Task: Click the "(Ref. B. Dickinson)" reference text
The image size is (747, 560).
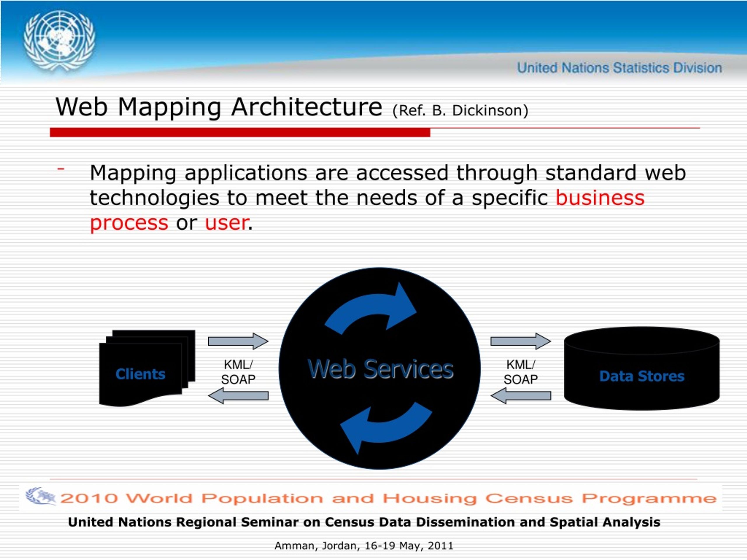Action: [x=460, y=110]
